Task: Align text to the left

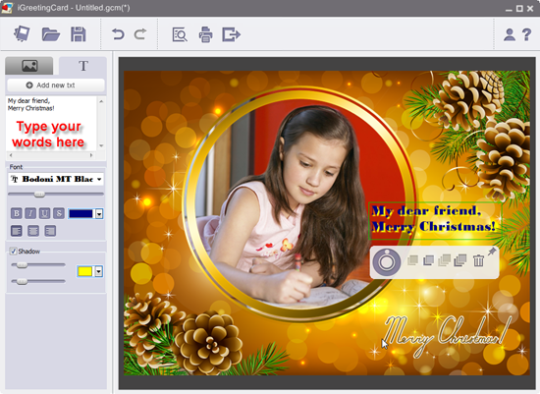Action: point(16,231)
